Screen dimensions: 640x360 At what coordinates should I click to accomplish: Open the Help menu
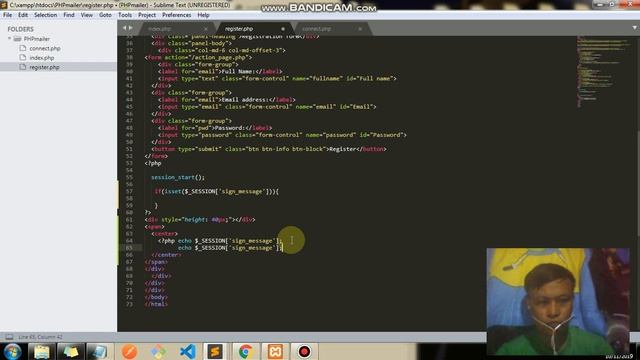point(203,15)
